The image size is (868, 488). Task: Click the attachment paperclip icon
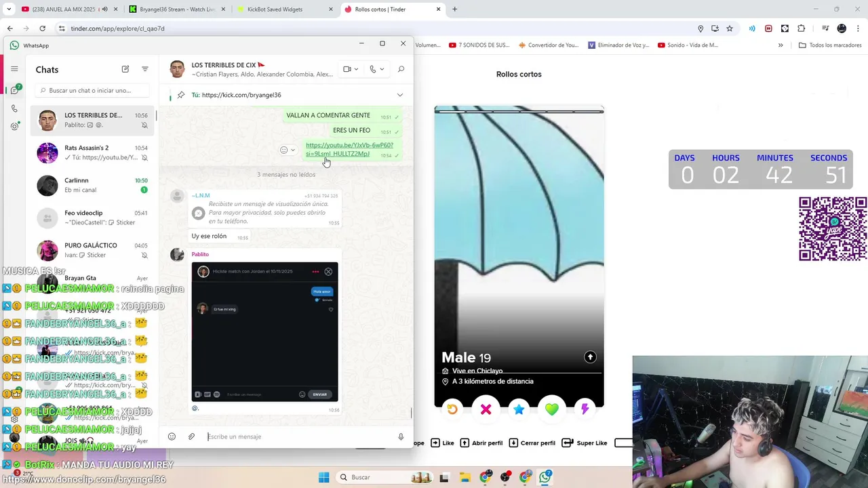191,436
